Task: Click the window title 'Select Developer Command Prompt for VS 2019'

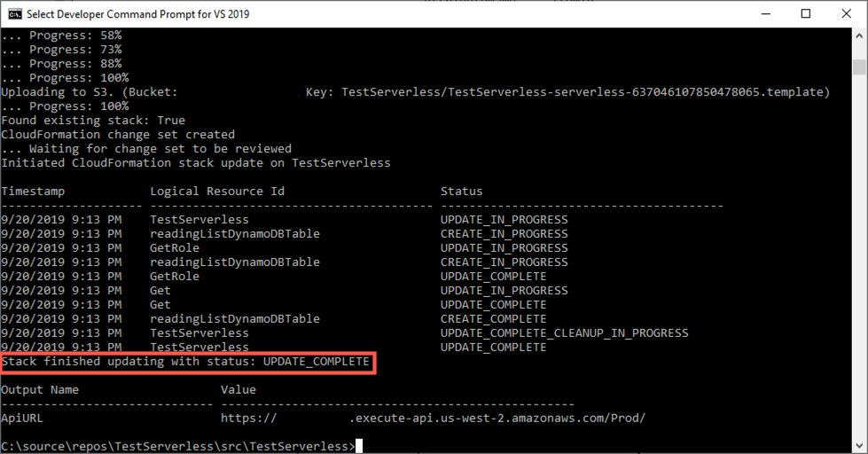Action: 137,14
